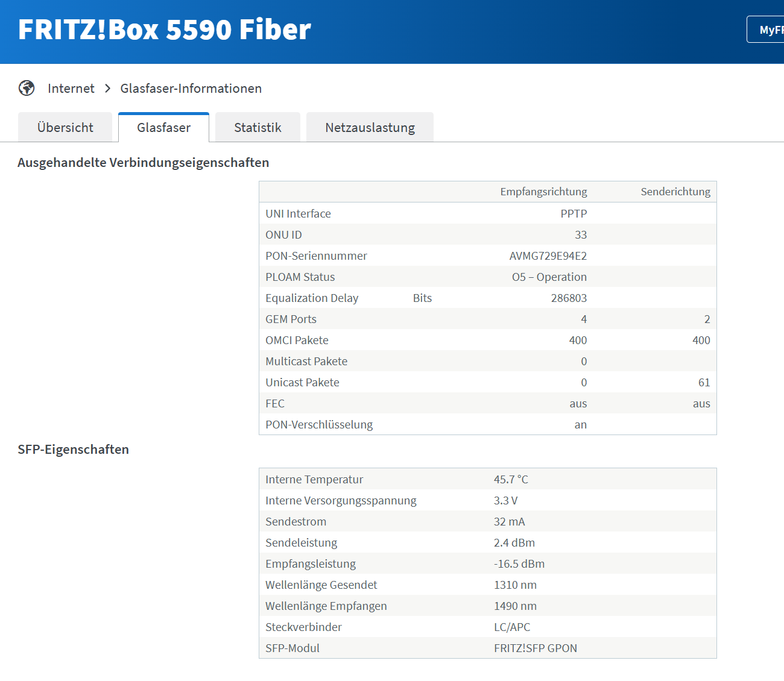Select the 1310 nm value
Screen dimensions: 784x681
[x=515, y=585]
